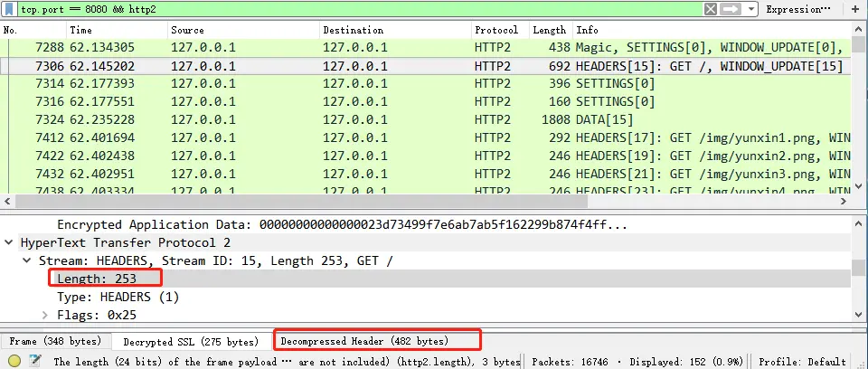
Task: Select packet 7306 HEADERS[15]: GET / row
Action: 426,67
